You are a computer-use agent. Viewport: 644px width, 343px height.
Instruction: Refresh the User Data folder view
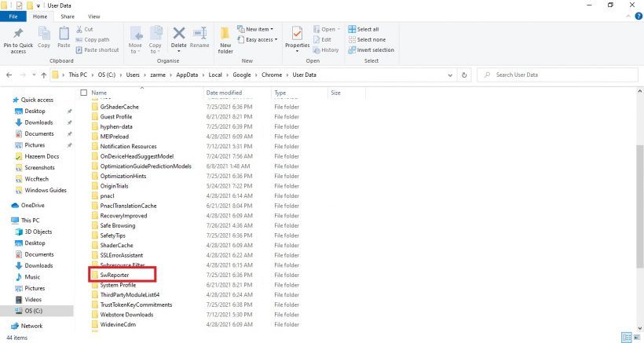pos(465,75)
